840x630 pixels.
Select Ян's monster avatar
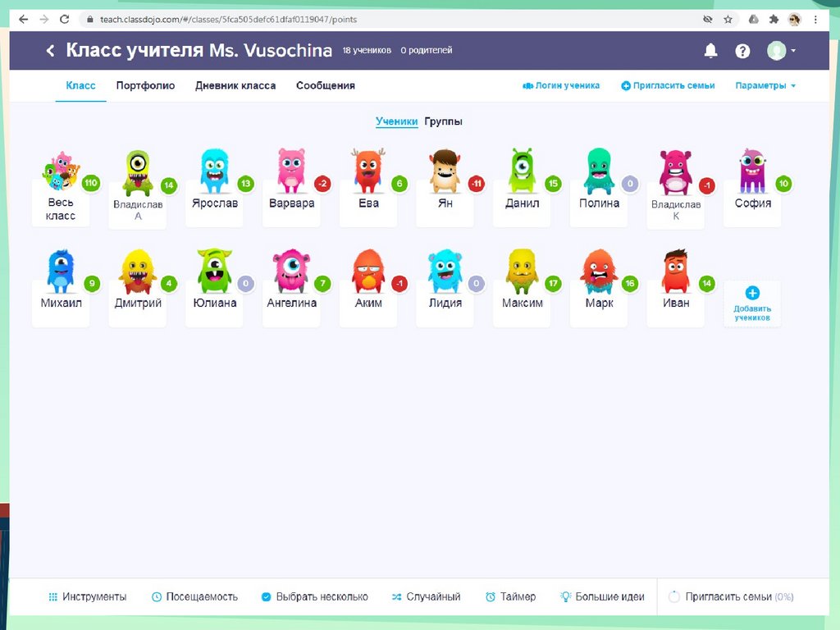coord(445,171)
